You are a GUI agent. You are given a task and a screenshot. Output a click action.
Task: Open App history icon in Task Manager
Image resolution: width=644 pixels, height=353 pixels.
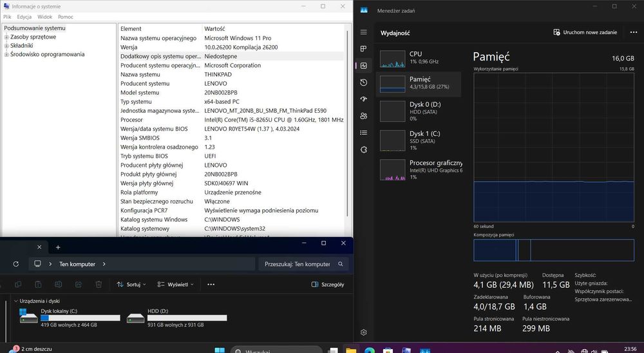point(363,82)
